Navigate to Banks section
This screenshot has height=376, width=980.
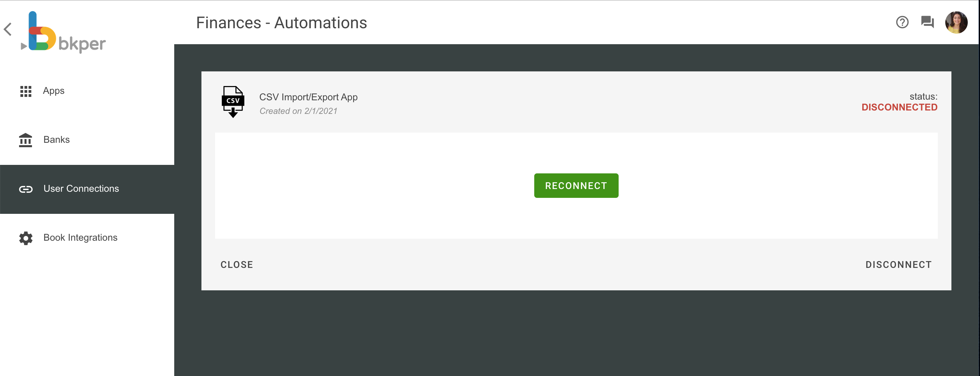56,140
